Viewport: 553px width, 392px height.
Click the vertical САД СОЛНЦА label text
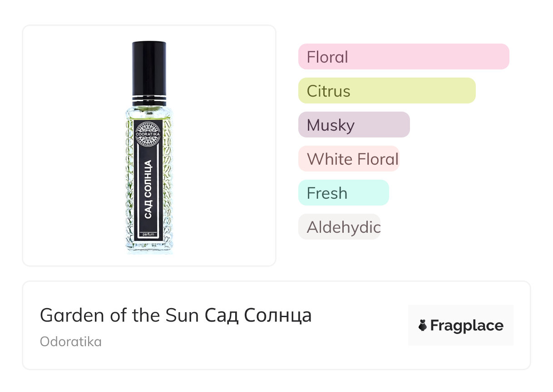[148, 189]
